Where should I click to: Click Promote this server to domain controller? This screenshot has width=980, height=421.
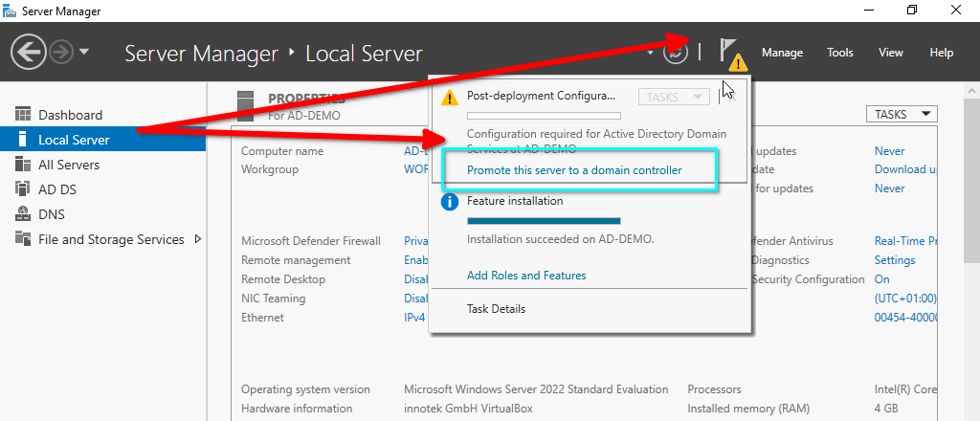574,170
